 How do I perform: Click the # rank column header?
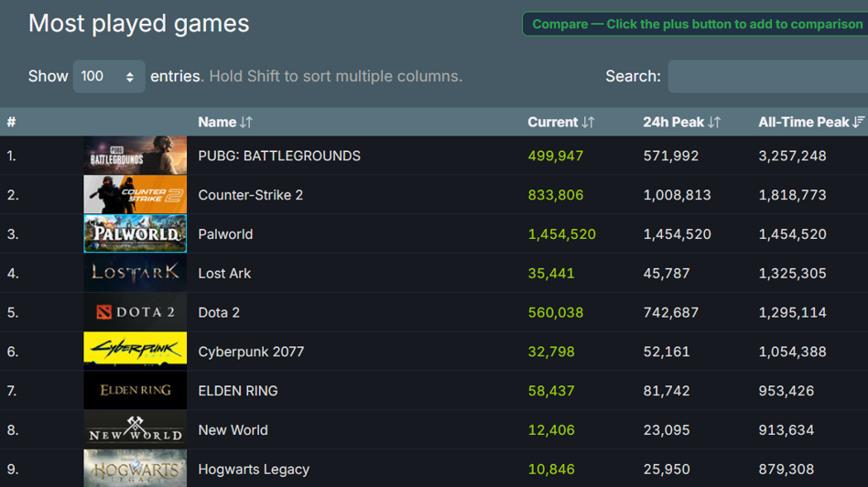12,123
